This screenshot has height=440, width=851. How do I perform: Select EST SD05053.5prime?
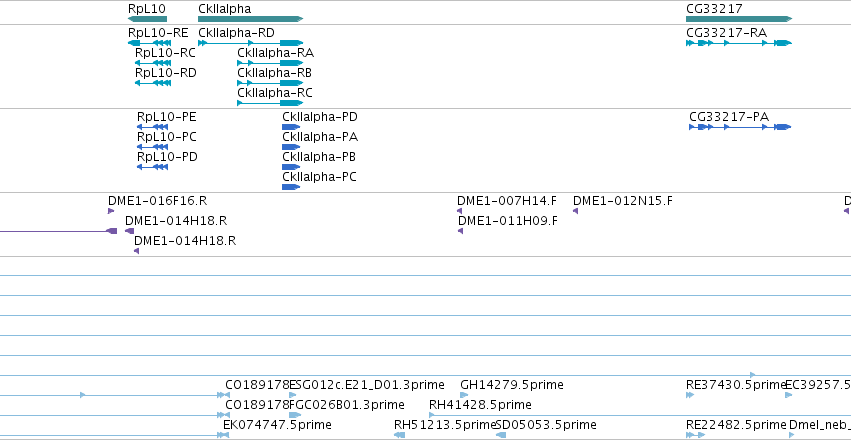(x=501, y=435)
